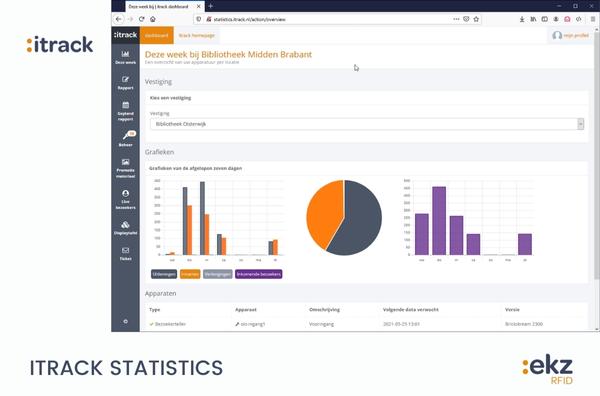Viewport: 600px width, 396px height.
Task: Click the Voor ingang description cell
Action: [x=321, y=324]
